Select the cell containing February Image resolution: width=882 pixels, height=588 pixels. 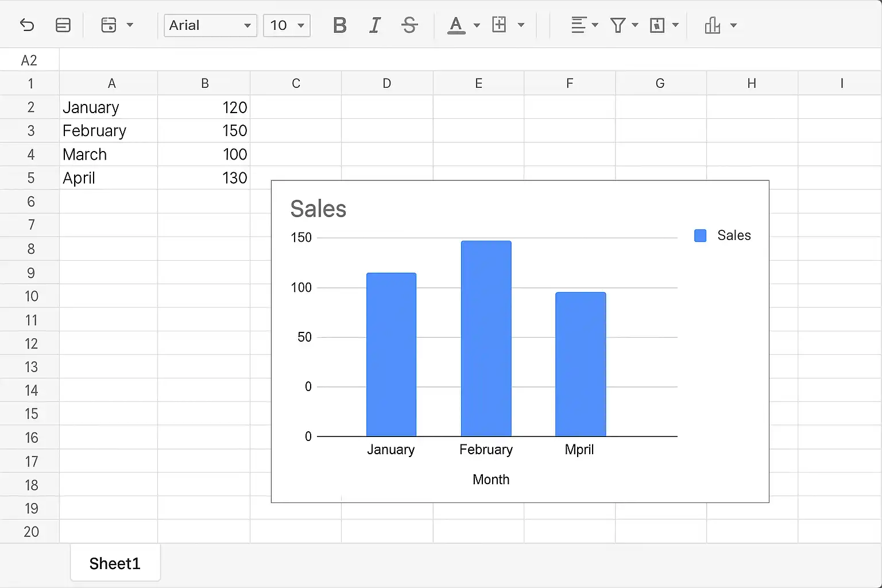(x=109, y=131)
